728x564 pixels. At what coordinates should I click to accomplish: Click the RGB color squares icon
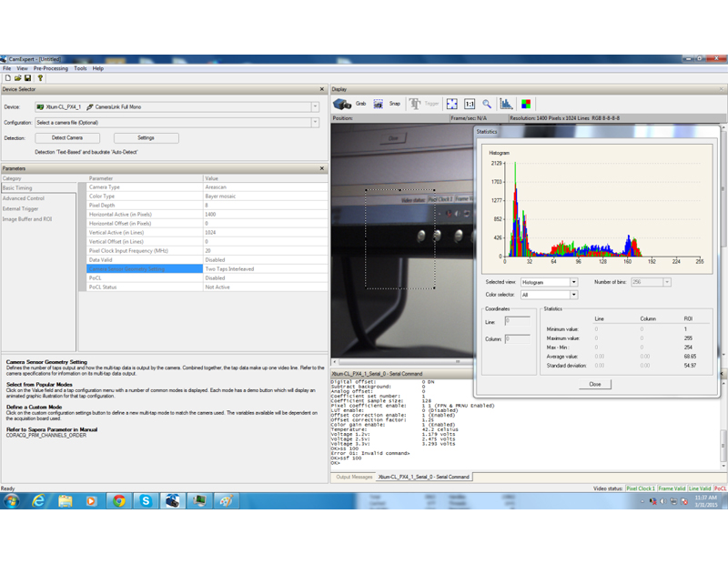[527, 104]
